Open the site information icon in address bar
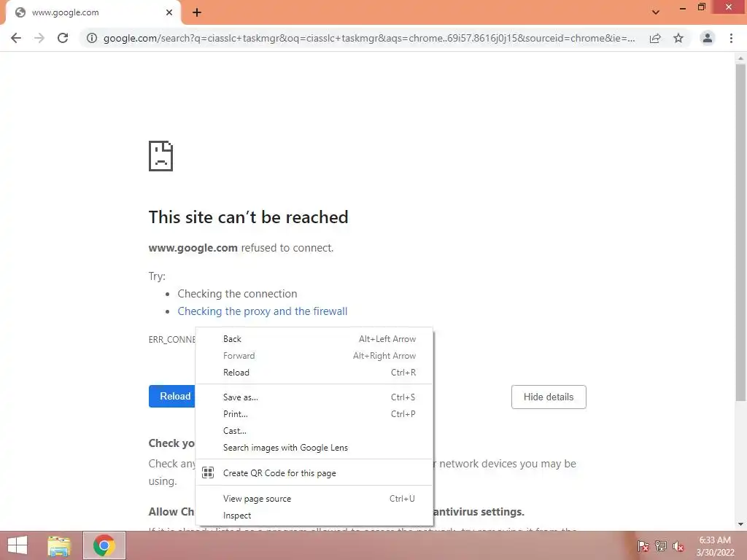The image size is (747, 560). (x=91, y=38)
